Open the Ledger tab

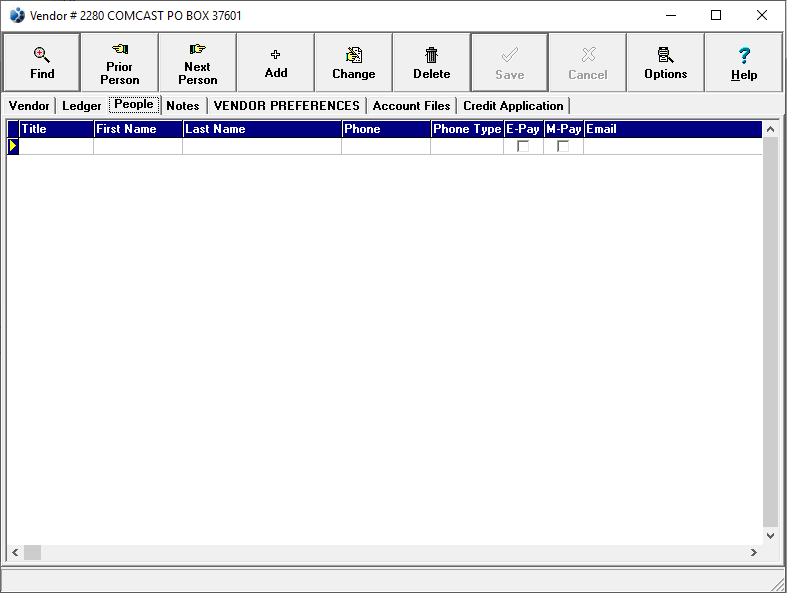[x=82, y=106]
